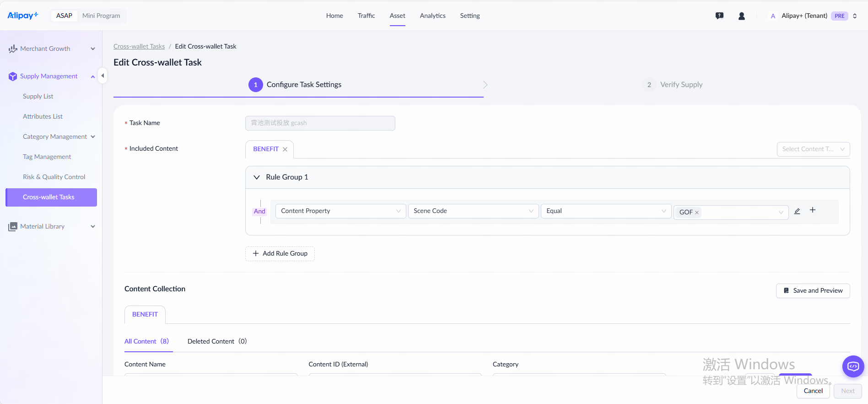
Task: Switch to Deleted Content tab
Action: (x=217, y=341)
